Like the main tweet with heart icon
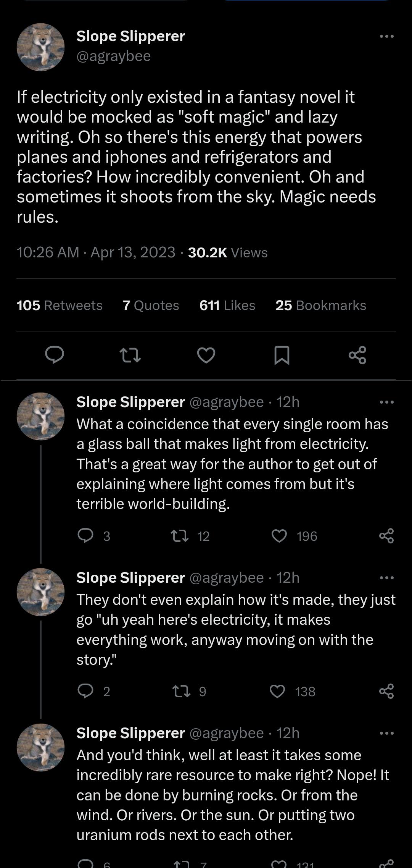The height and width of the screenshot is (868, 412). (206, 355)
